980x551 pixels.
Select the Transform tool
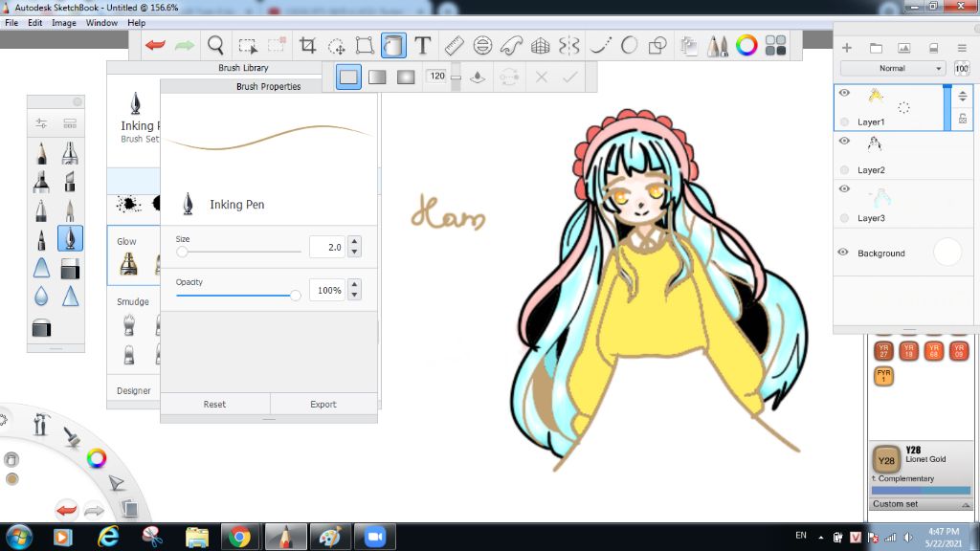tap(365, 45)
